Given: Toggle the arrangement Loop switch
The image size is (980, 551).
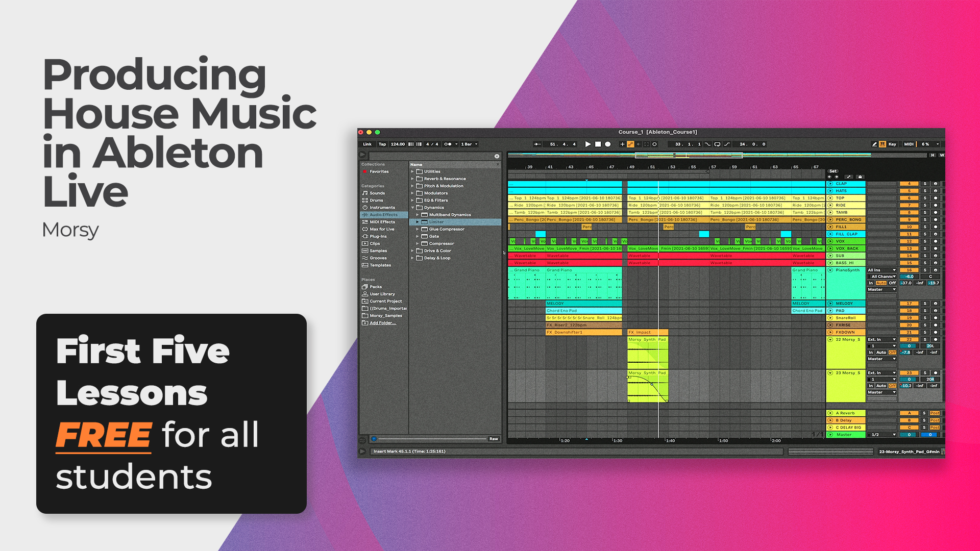Looking at the screenshot, I should click(717, 144).
